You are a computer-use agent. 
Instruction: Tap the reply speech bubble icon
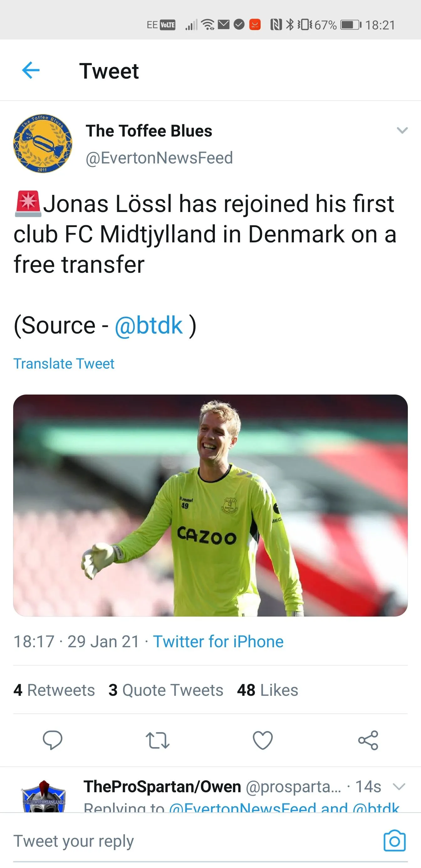coord(53,740)
